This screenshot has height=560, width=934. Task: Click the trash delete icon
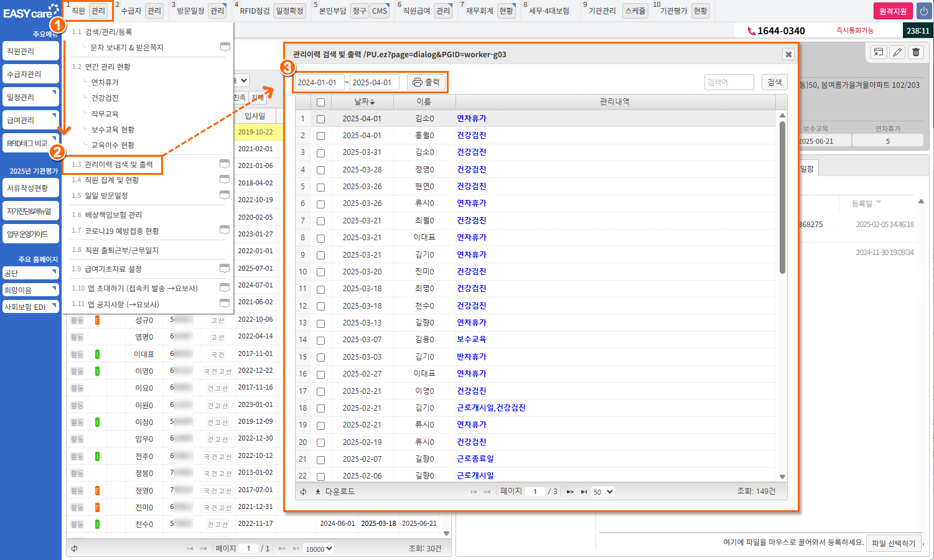(916, 52)
